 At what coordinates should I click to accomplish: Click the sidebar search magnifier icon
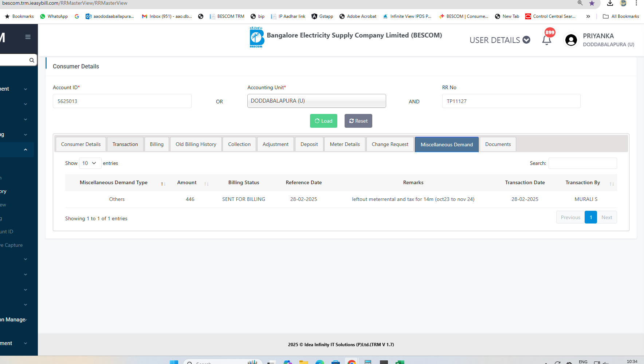point(32,60)
